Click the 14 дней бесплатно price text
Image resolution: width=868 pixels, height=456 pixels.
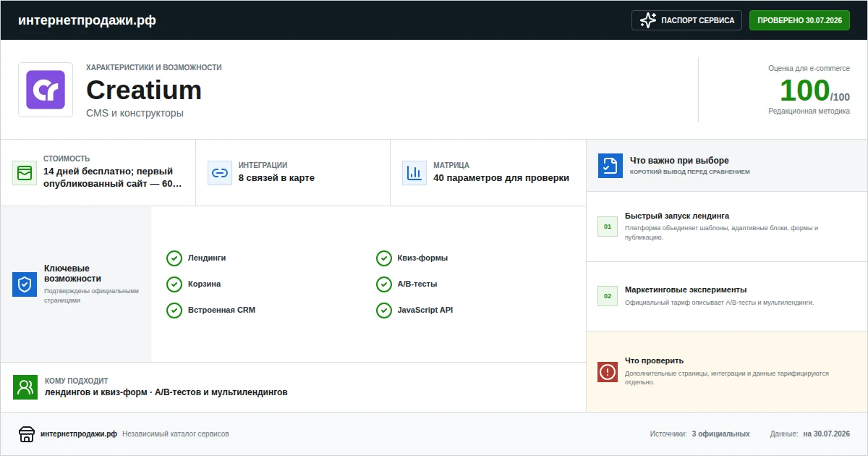click(112, 178)
